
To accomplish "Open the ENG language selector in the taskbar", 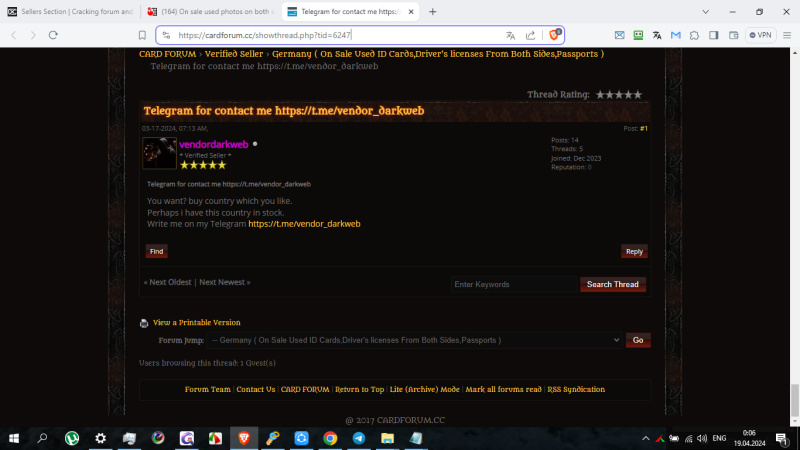I will (x=718, y=438).
